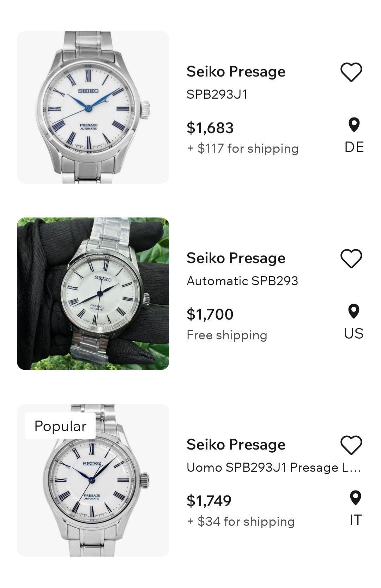Select the $1,700 price
381x588 pixels.
pyautogui.click(x=210, y=314)
